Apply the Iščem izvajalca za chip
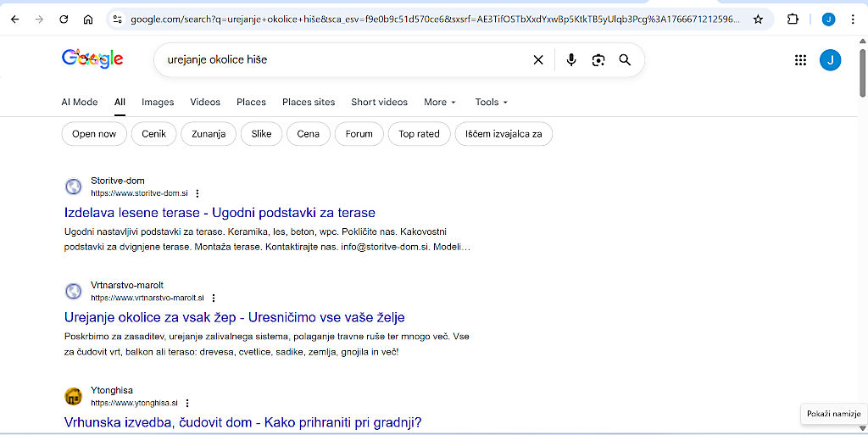This screenshot has width=868, height=435. 504,134
